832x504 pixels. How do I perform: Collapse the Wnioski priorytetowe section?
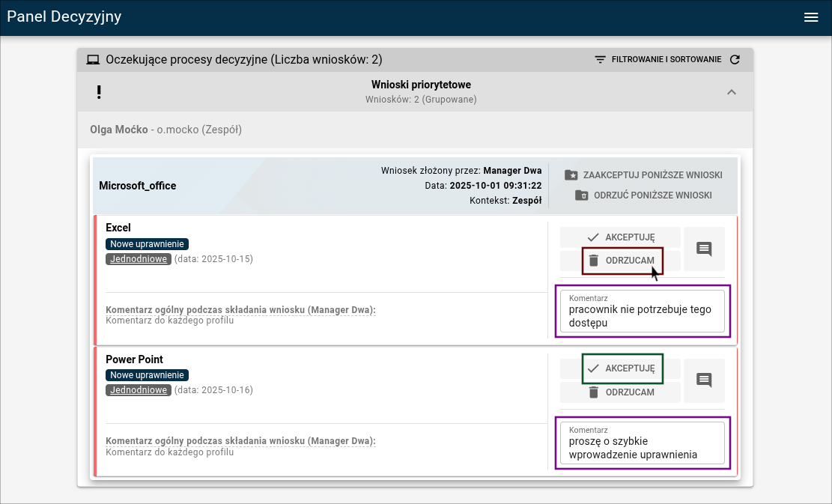732,92
